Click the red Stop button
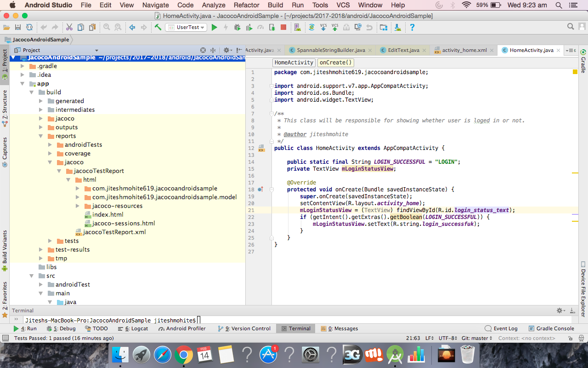The height and width of the screenshot is (368, 588). pos(283,27)
